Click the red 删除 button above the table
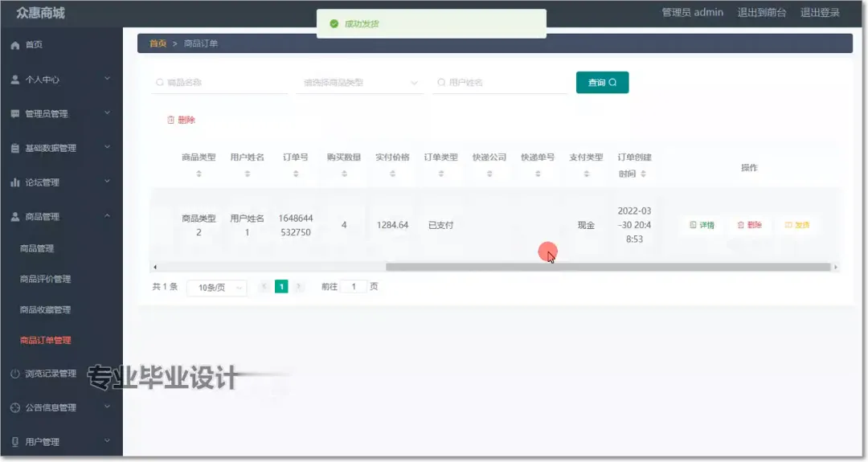Screen dimensions: 868x462 (x=181, y=120)
